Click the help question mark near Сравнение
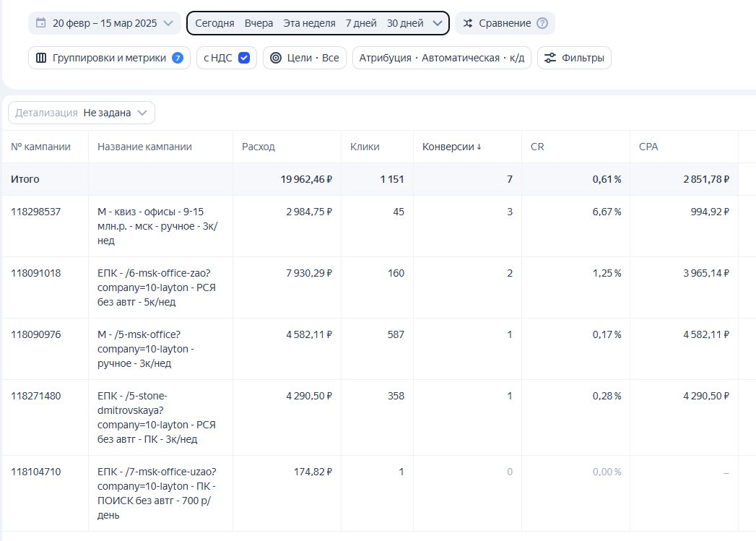 (x=542, y=23)
